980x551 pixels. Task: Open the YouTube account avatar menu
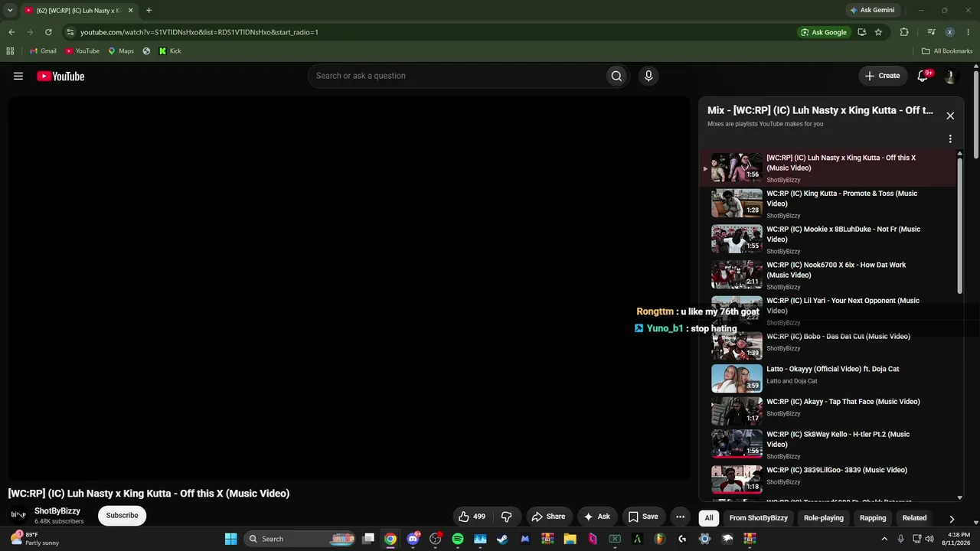[x=950, y=76]
